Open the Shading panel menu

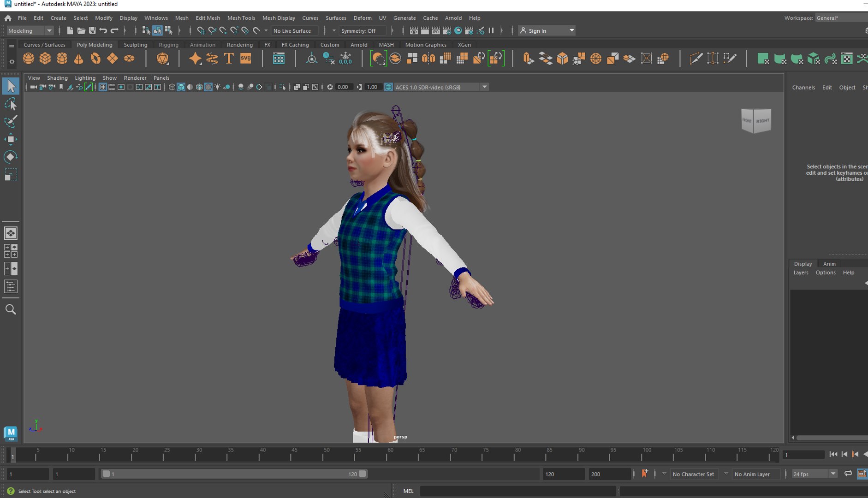point(57,78)
